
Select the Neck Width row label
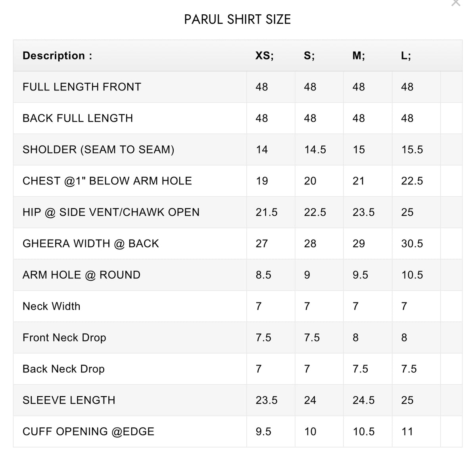click(x=51, y=306)
